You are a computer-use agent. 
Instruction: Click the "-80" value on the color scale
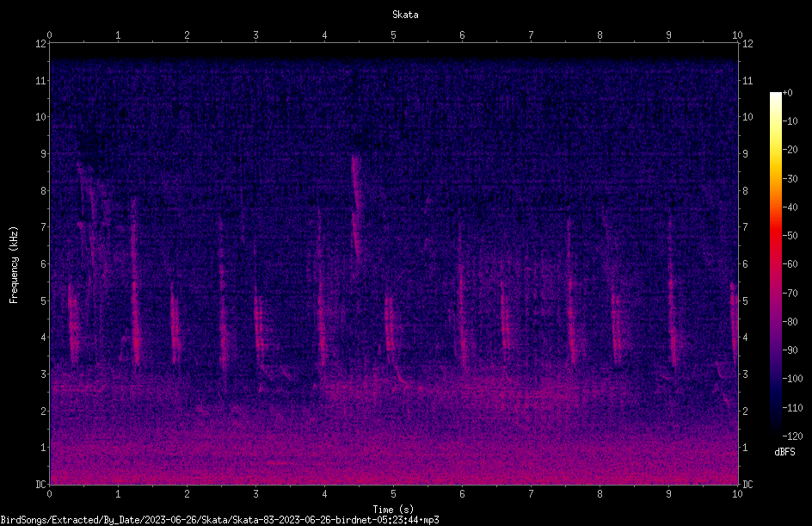click(790, 321)
